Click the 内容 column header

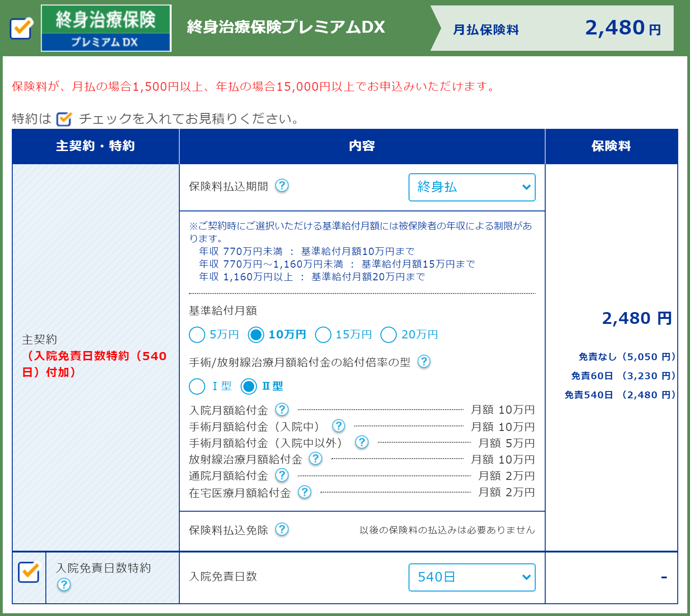coord(362,146)
